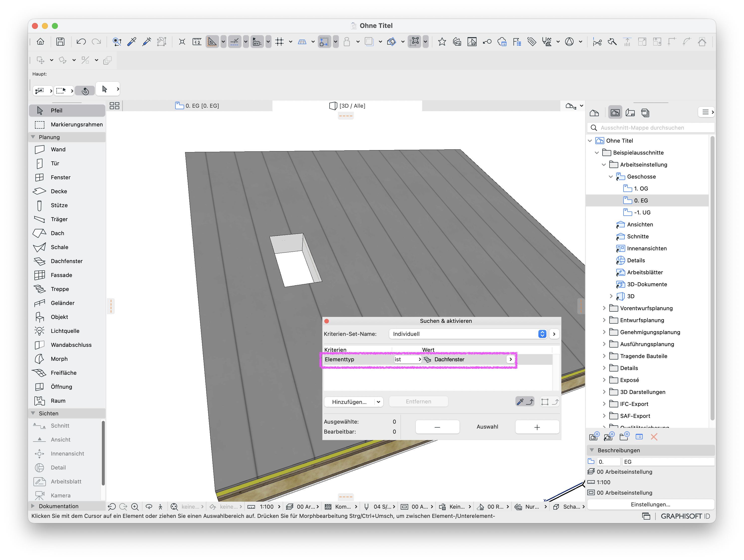Open Kriterien-Set options arrow button

coord(554,334)
